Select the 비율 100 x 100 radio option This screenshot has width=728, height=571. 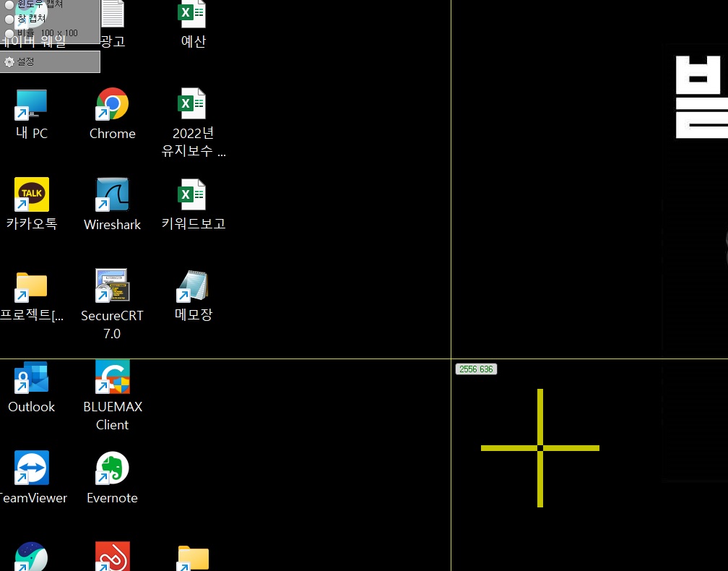coord(9,33)
